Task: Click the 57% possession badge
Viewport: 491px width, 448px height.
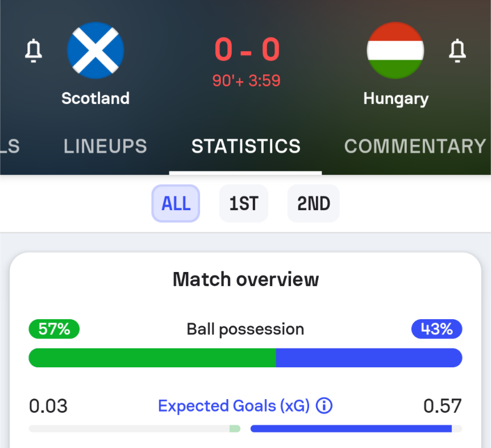Action: (54, 329)
